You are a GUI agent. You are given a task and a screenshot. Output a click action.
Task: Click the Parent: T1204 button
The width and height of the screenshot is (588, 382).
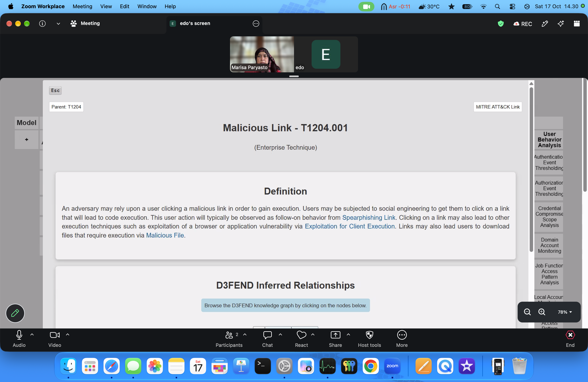click(66, 107)
